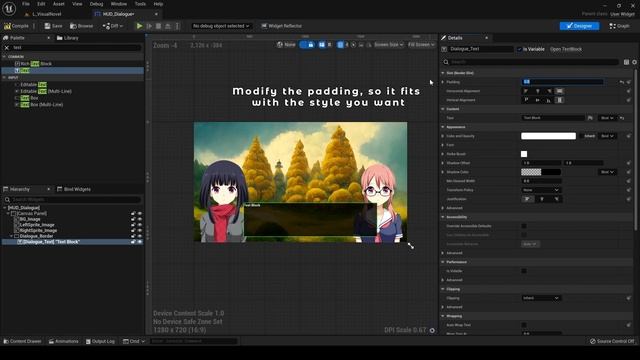640x360 pixels.
Task: Open Color and Opacity white swatch
Action: [548, 136]
